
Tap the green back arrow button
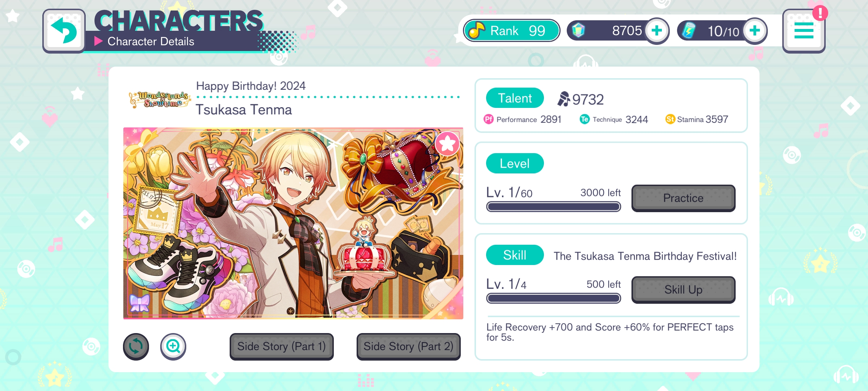click(x=64, y=31)
